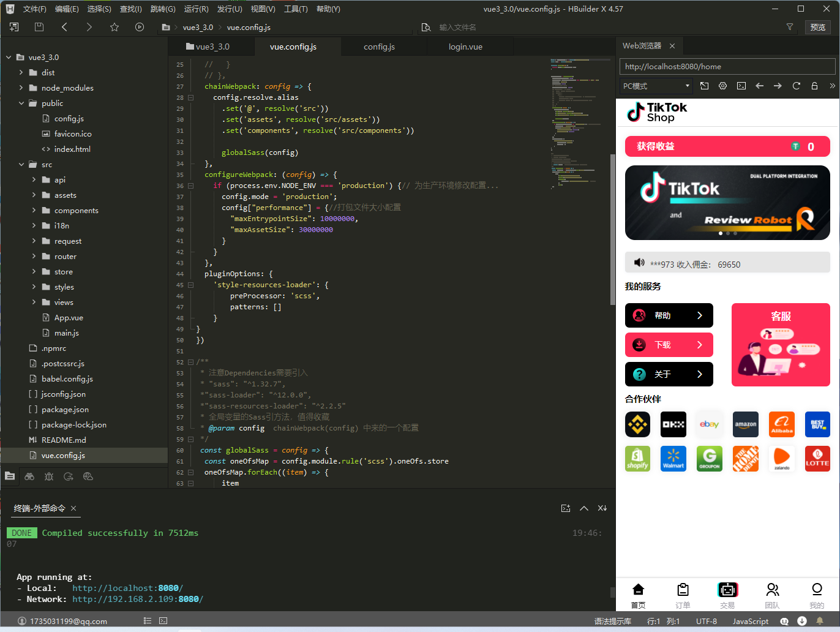Click the browser URL address field
Viewport: 840px width, 632px height.
(x=727, y=67)
